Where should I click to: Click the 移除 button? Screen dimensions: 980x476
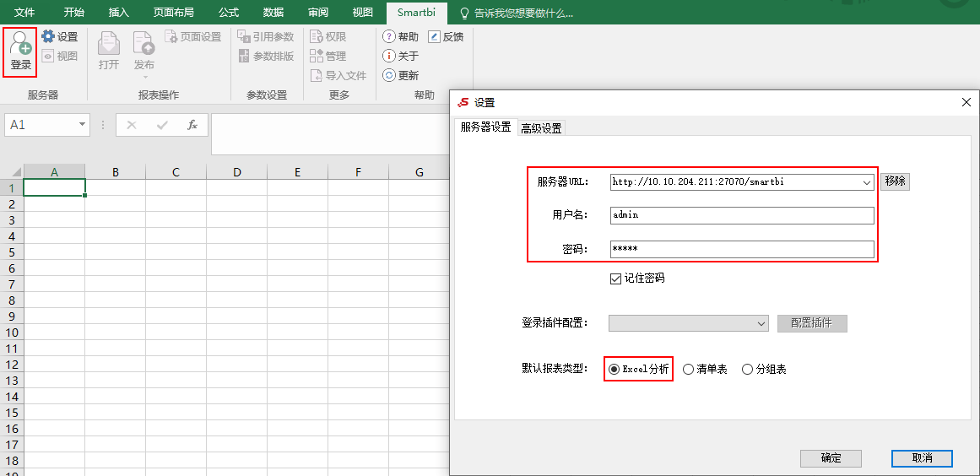click(895, 181)
